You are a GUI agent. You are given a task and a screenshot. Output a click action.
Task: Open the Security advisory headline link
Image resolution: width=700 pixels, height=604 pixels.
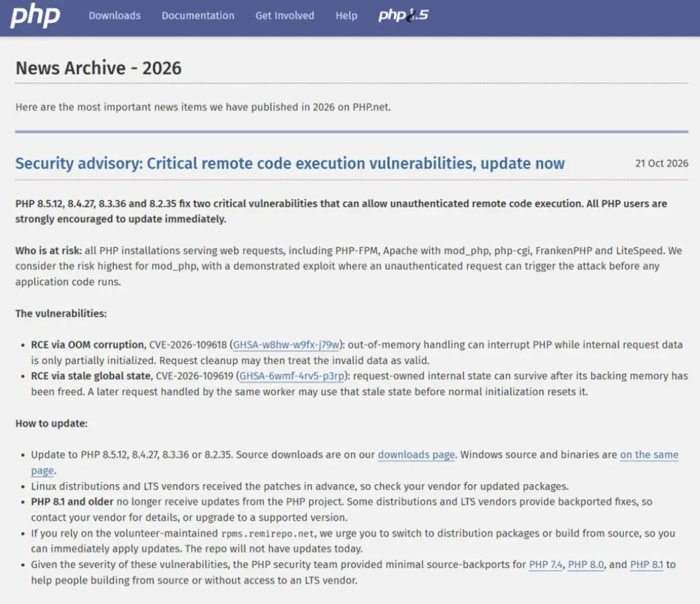(290, 163)
